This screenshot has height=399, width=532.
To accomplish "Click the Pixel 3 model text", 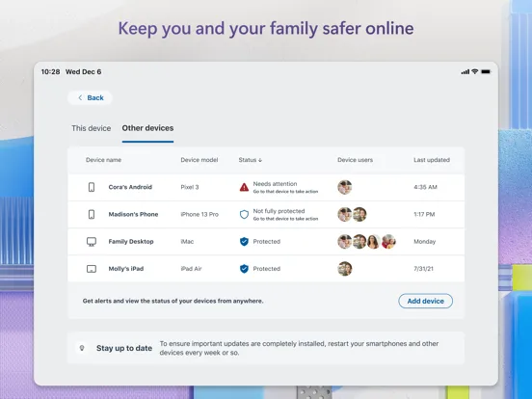I will pyautogui.click(x=190, y=187).
